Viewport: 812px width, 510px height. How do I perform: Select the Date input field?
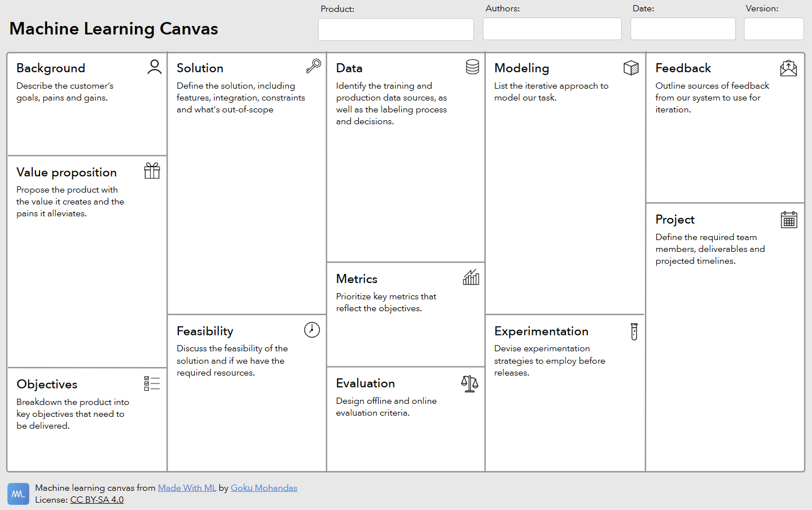point(683,29)
